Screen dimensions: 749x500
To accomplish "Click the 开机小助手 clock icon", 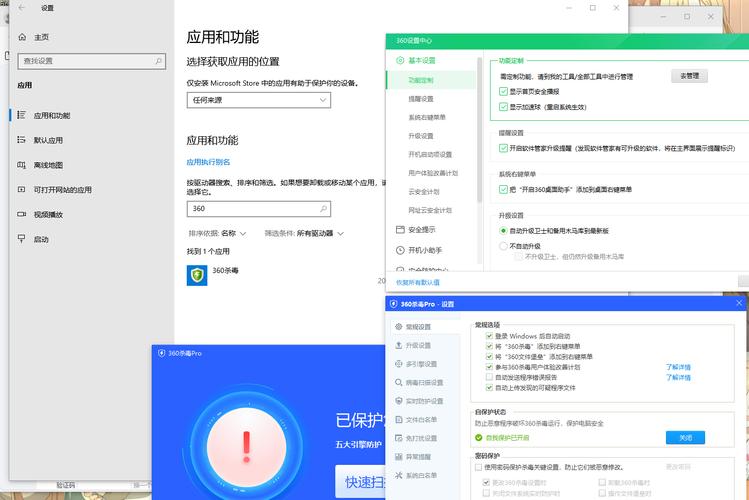I will tap(400, 250).
